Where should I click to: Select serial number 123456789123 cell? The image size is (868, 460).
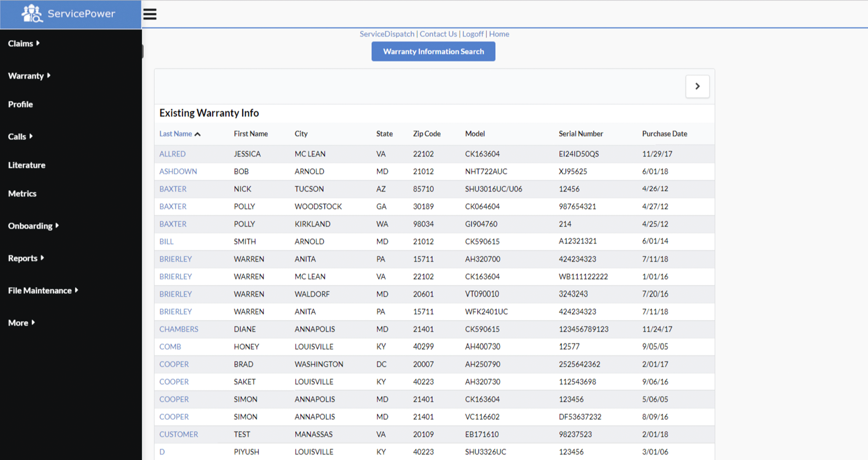coord(584,329)
